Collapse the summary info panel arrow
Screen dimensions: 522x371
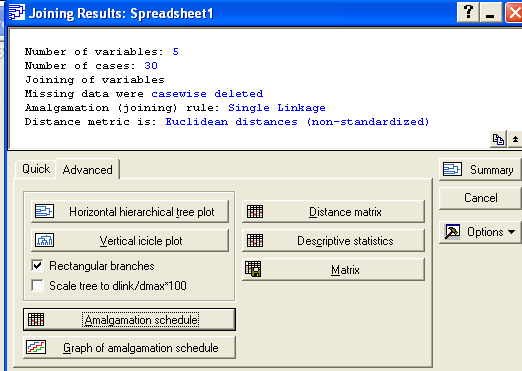click(515, 139)
